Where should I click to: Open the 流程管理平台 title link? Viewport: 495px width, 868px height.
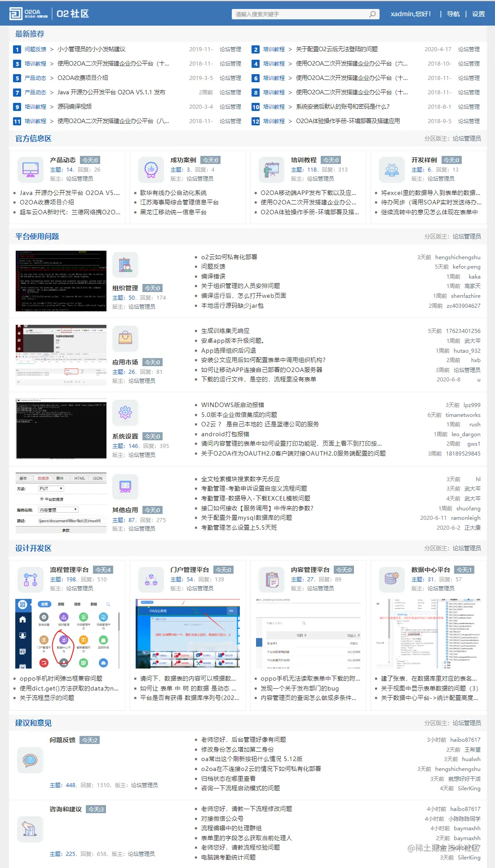coord(70,570)
